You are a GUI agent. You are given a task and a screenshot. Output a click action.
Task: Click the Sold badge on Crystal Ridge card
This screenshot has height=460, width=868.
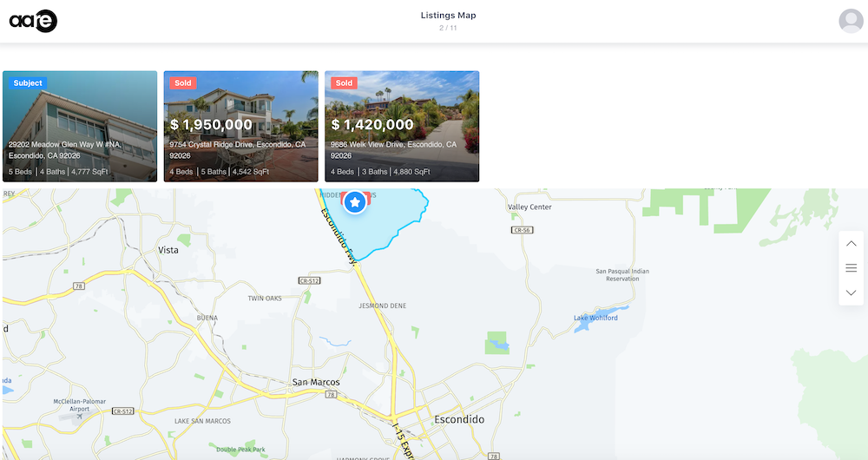point(182,83)
